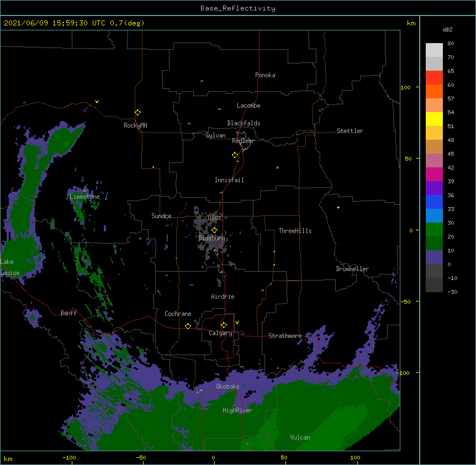Click the km unit label at top right
This screenshot has height=465, width=476.
(411, 23)
